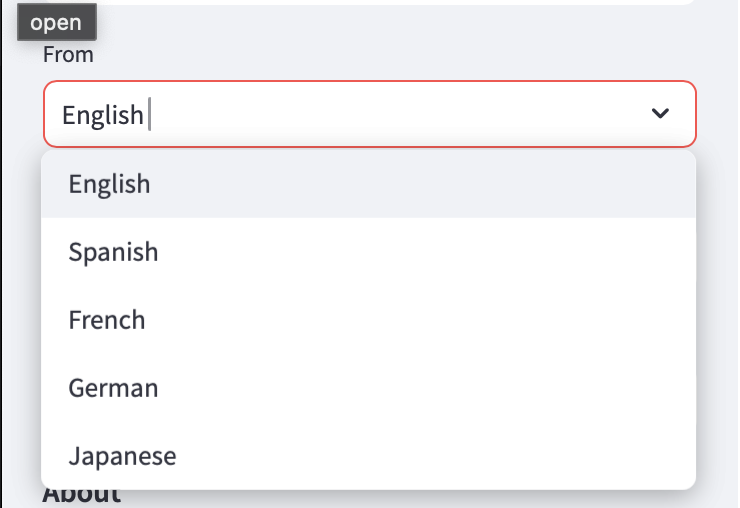Click inside the From search input field
This screenshot has width=740, height=508.
click(349, 114)
